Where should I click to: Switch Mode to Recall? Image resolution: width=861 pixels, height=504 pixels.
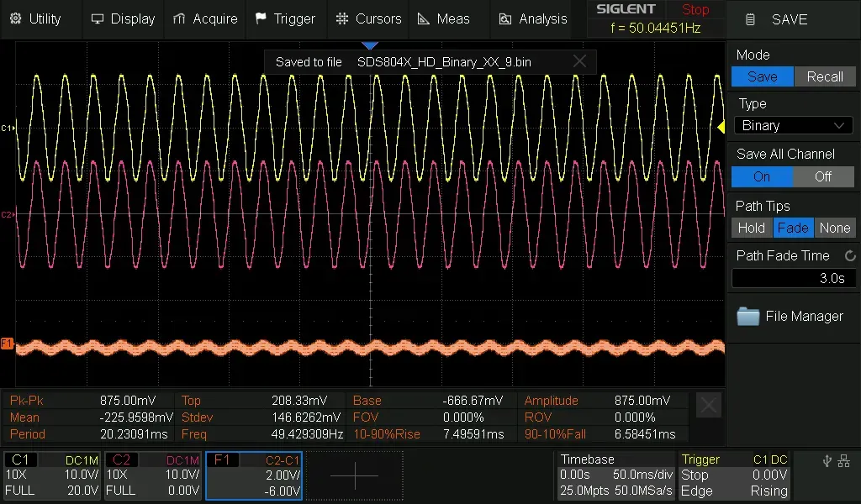(x=824, y=76)
